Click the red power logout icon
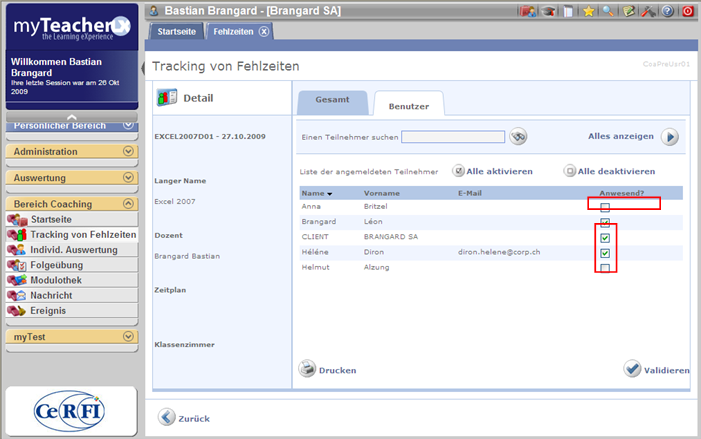This screenshot has height=439, width=701. click(x=687, y=11)
